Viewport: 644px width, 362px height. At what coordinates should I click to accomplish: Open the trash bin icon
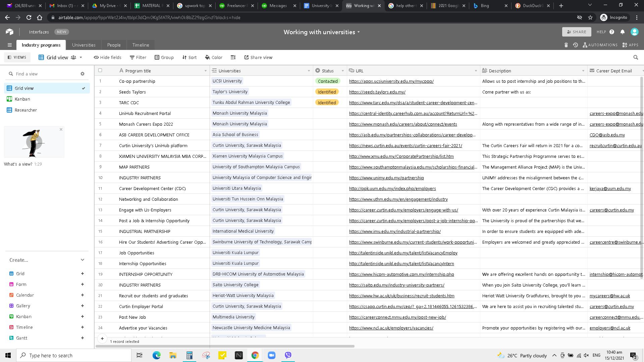[x=566, y=45]
